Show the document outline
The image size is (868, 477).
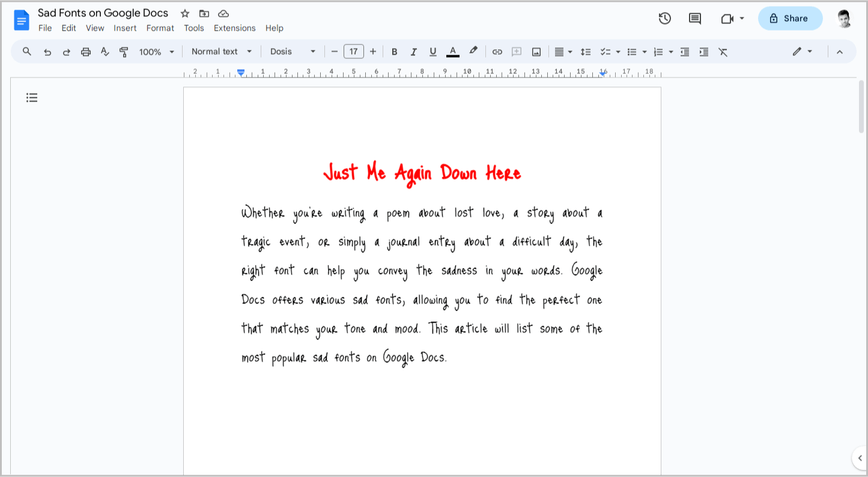[x=32, y=97]
